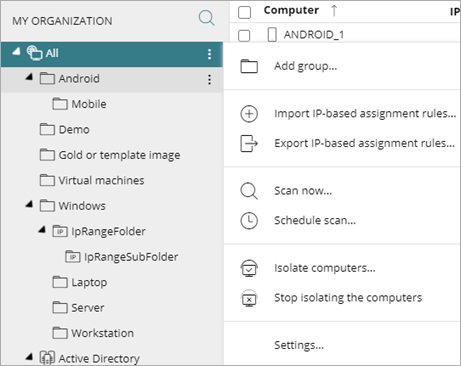The width and height of the screenshot is (461, 366).
Task: Select the Workstation group label
Action: [x=102, y=333]
